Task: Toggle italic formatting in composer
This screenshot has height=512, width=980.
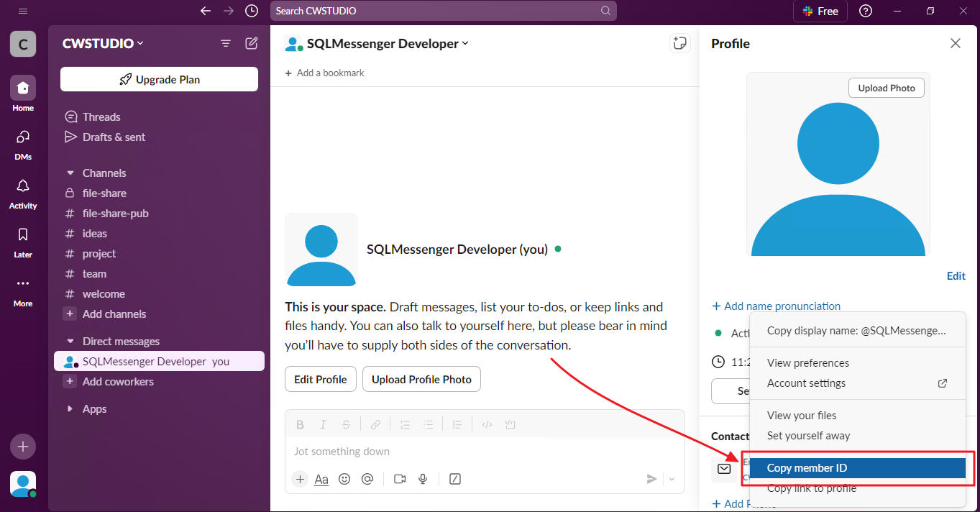Action: coord(324,424)
